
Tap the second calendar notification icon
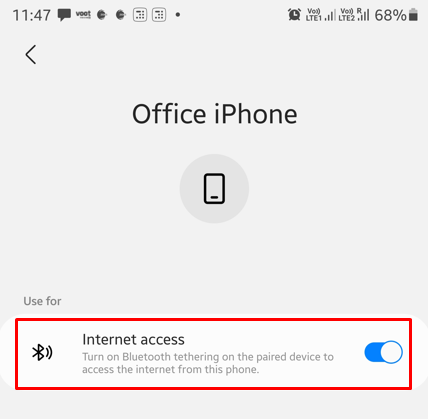[x=159, y=15]
